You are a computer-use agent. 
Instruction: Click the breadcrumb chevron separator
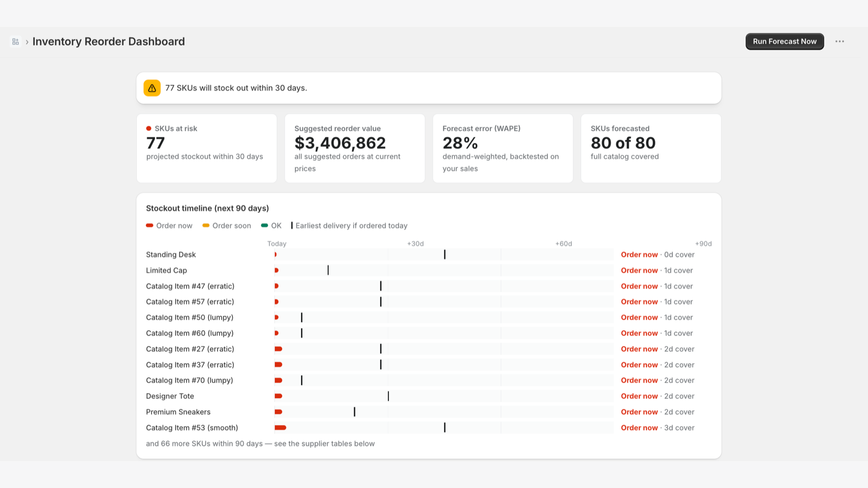click(27, 42)
